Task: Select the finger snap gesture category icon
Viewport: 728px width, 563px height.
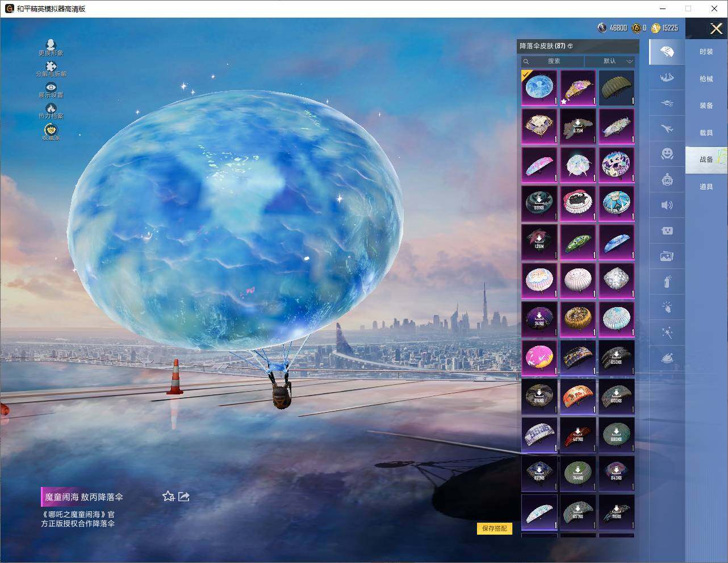Action: (x=667, y=307)
